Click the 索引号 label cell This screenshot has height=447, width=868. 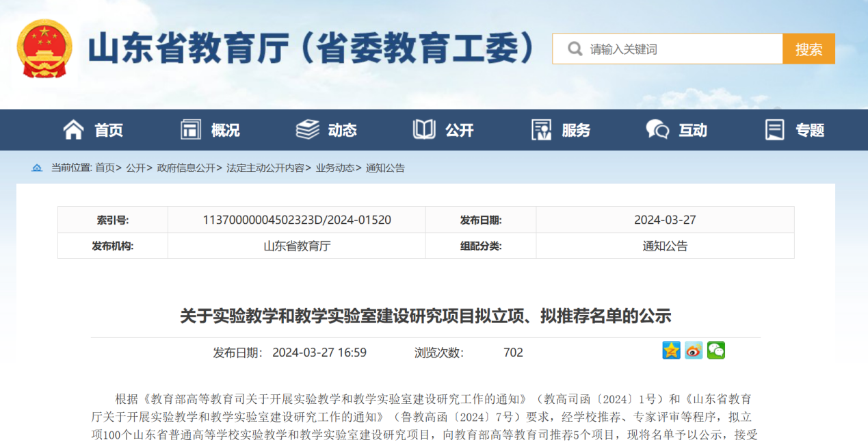pos(113,220)
